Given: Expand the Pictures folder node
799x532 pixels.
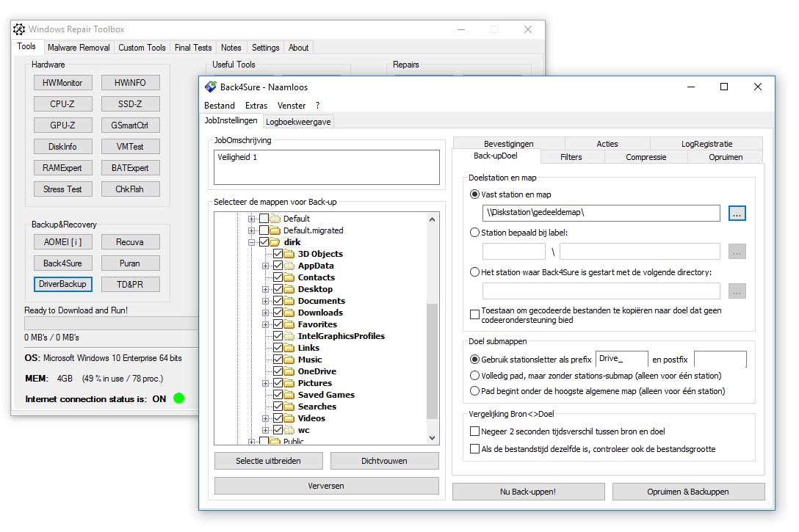Looking at the screenshot, I should [266, 383].
